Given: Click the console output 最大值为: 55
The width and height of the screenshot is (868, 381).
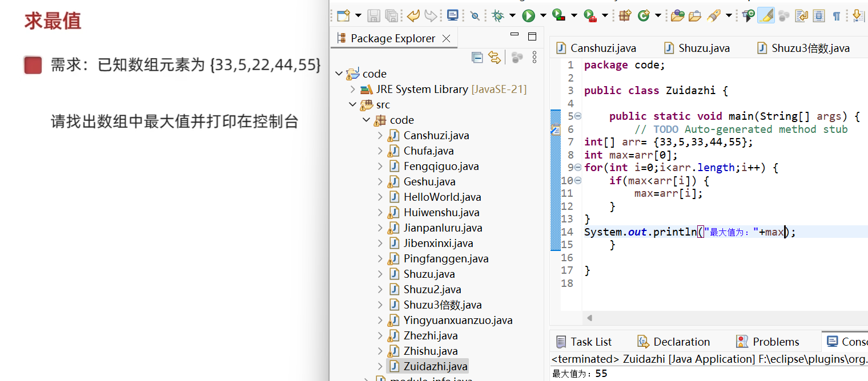Looking at the screenshot, I should click(x=580, y=374).
